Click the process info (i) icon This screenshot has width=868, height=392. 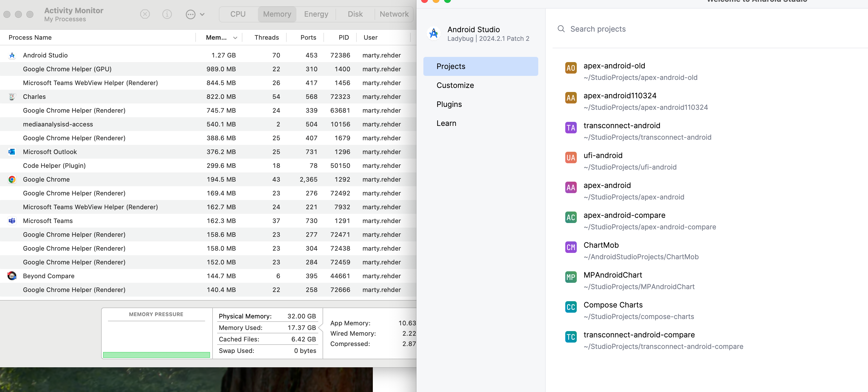[167, 14]
